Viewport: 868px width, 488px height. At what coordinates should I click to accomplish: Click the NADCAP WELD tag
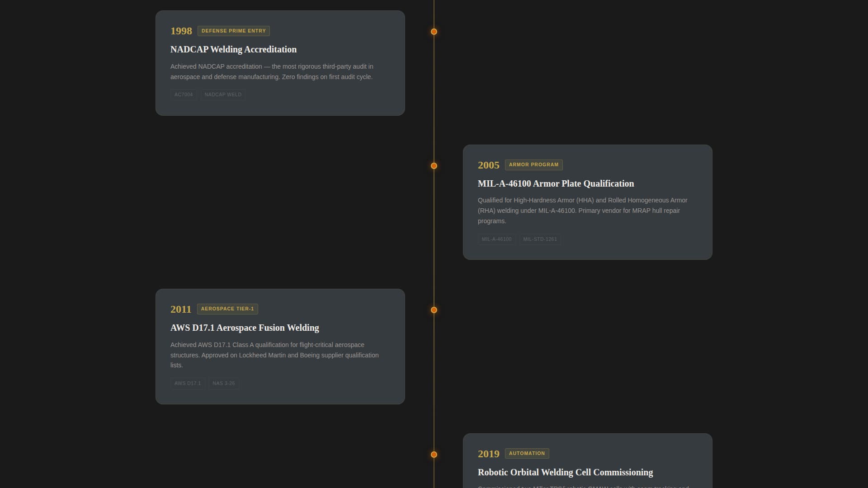[x=223, y=94]
